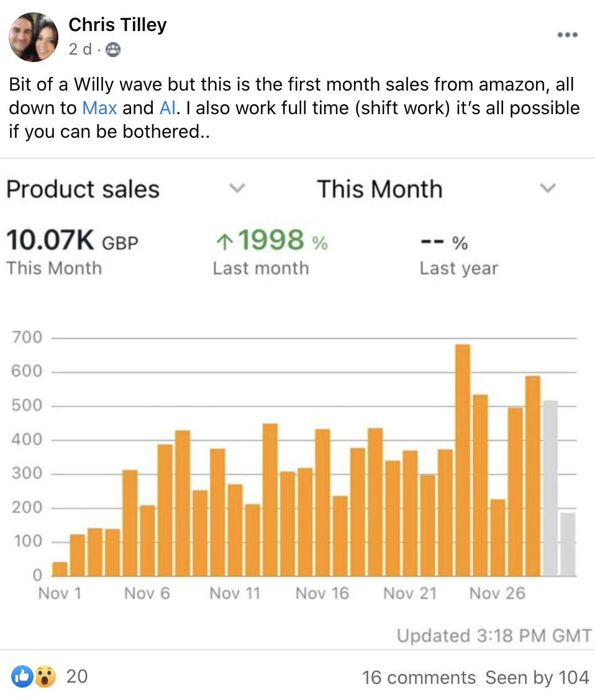Follow the Max tagged name link
The width and height of the screenshot is (595, 700).
[x=99, y=108]
